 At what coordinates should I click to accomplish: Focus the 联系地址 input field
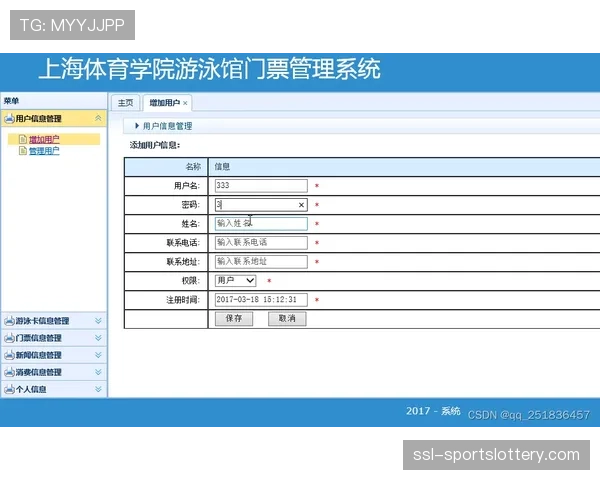[x=261, y=262]
